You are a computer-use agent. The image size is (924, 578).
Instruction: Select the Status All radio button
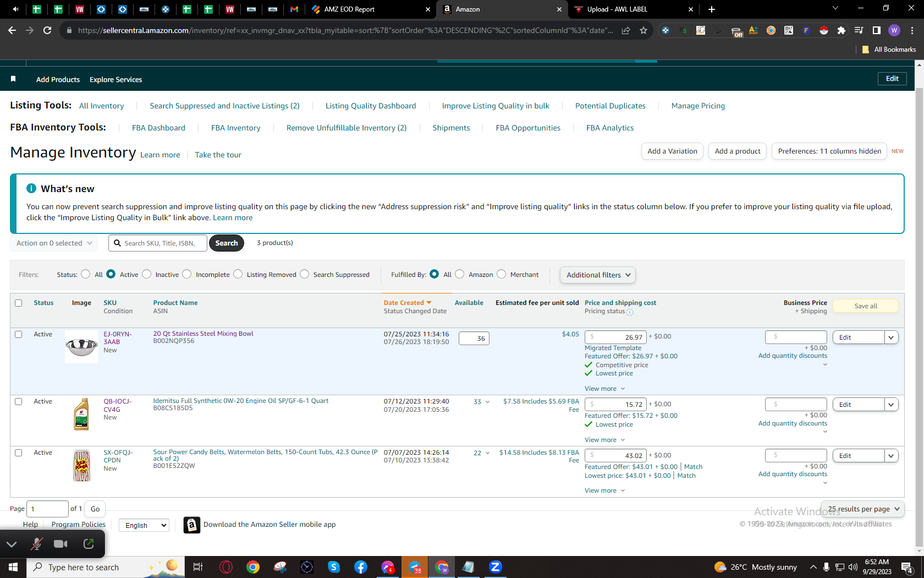click(x=85, y=274)
